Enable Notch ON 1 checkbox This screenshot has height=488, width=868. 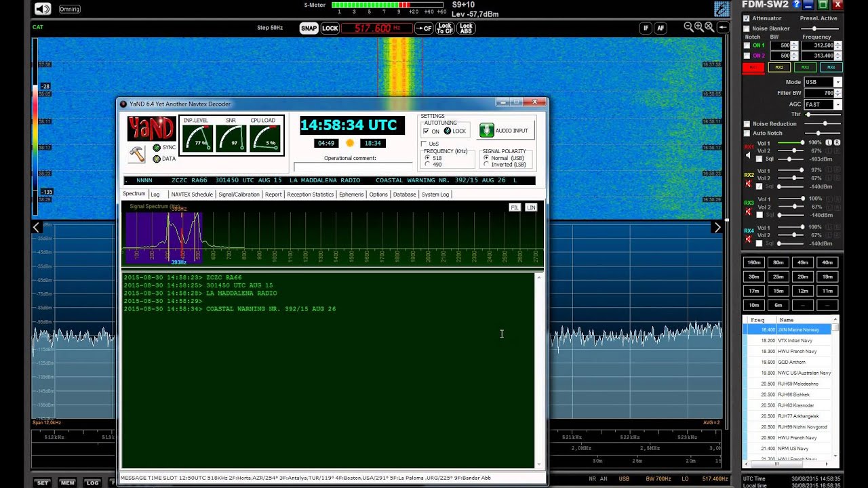(x=747, y=45)
